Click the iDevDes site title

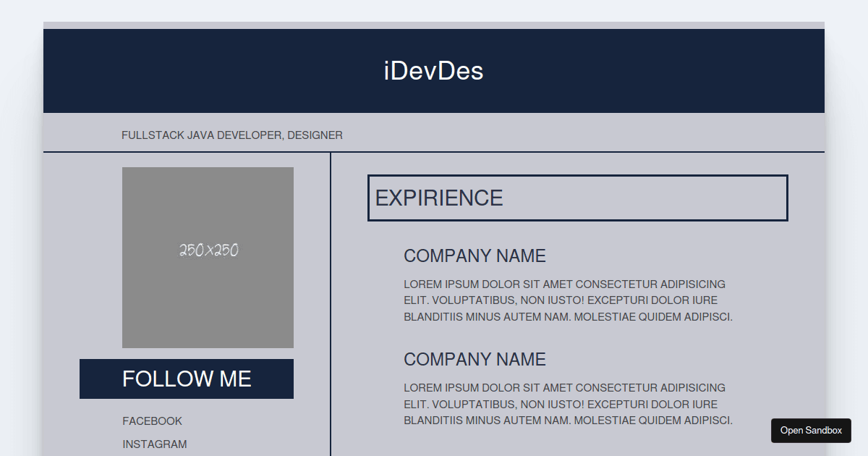click(x=433, y=71)
